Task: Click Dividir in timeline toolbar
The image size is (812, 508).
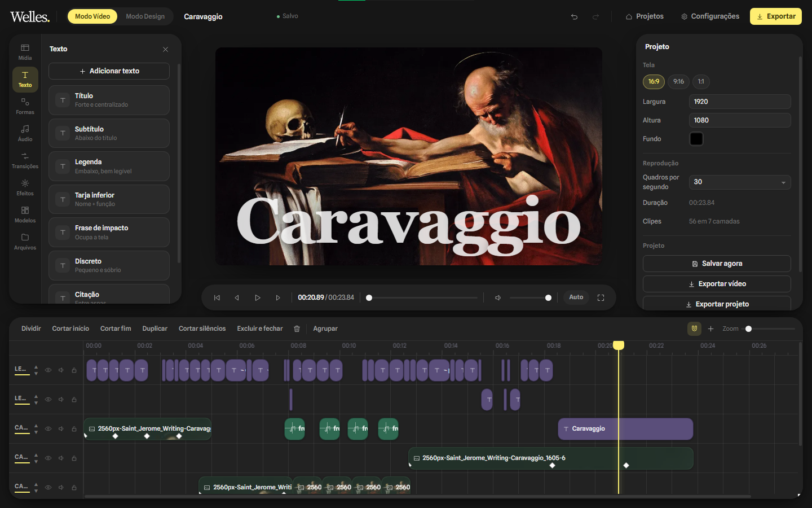Action: tap(31, 329)
